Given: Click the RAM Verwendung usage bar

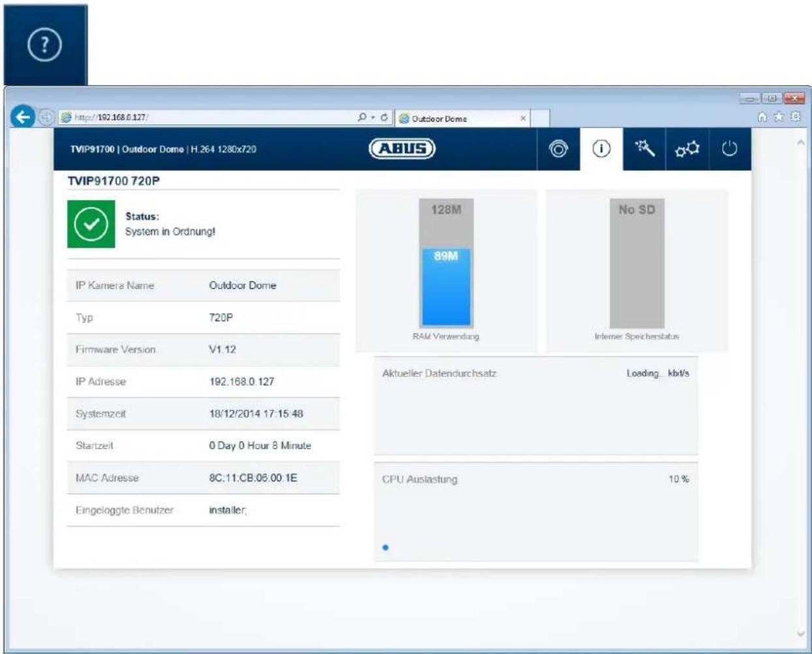Looking at the screenshot, I should pyautogui.click(x=446, y=263).
